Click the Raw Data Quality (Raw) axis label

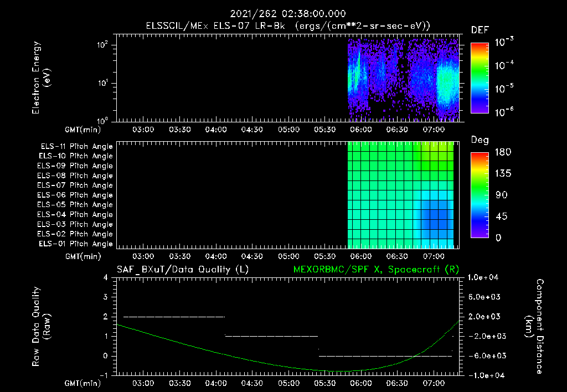click(41, 327)
